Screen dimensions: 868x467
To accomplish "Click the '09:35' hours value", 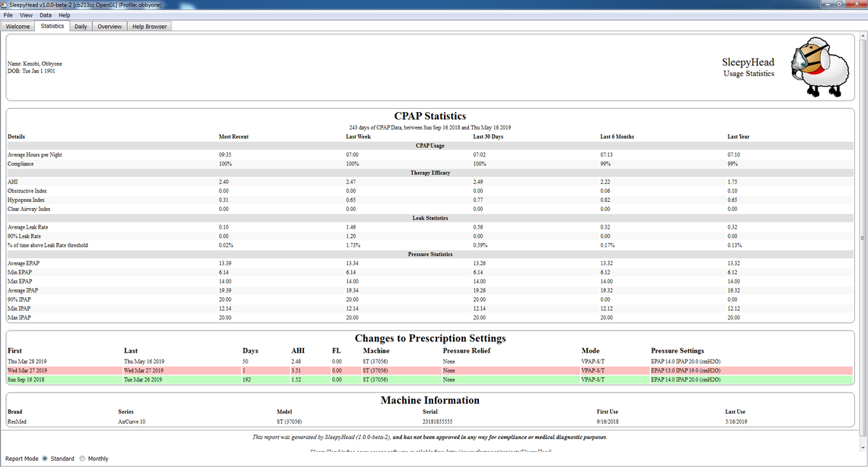I will pos(225,155).
